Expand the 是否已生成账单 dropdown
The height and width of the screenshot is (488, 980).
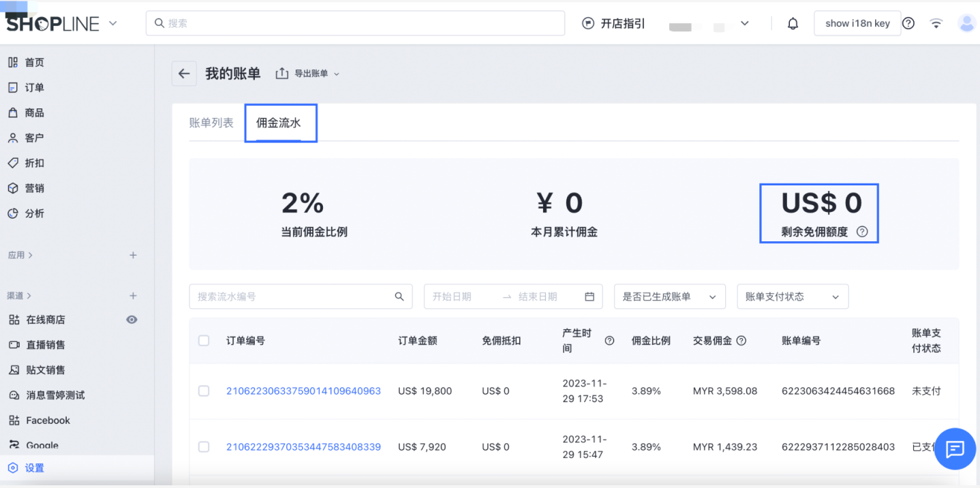click(669, 296)
